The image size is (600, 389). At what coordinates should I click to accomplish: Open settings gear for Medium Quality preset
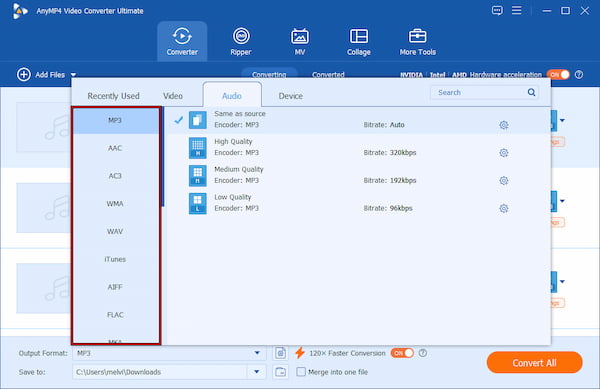coord(504,181)
